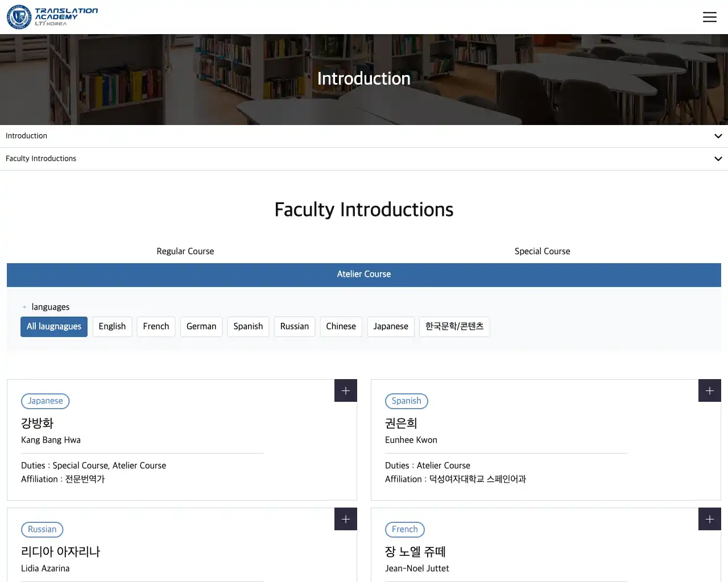Filter faculty by German
Viewport: 728px width, 582px height.
point(201,326)
